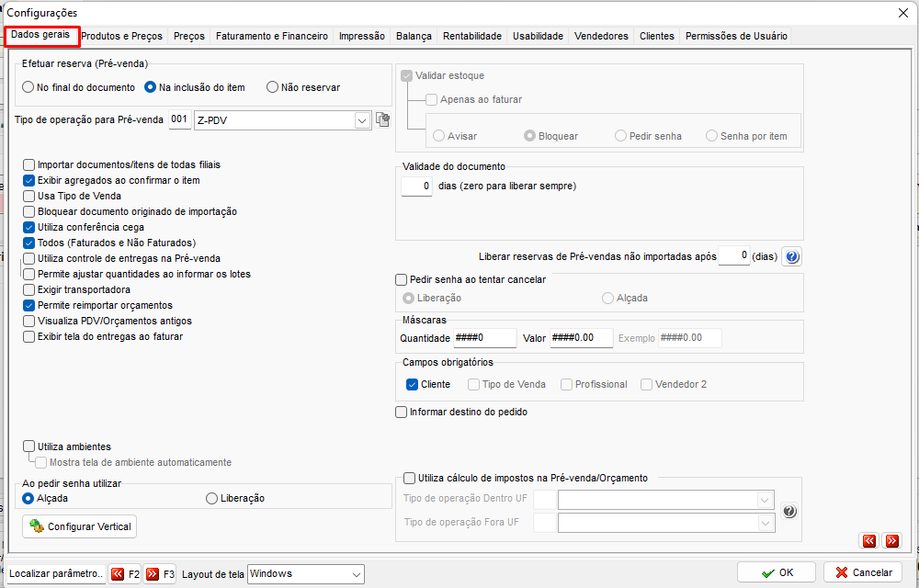Close the Configurações window
Screen dimensions: 919x588
coord(903,13)
